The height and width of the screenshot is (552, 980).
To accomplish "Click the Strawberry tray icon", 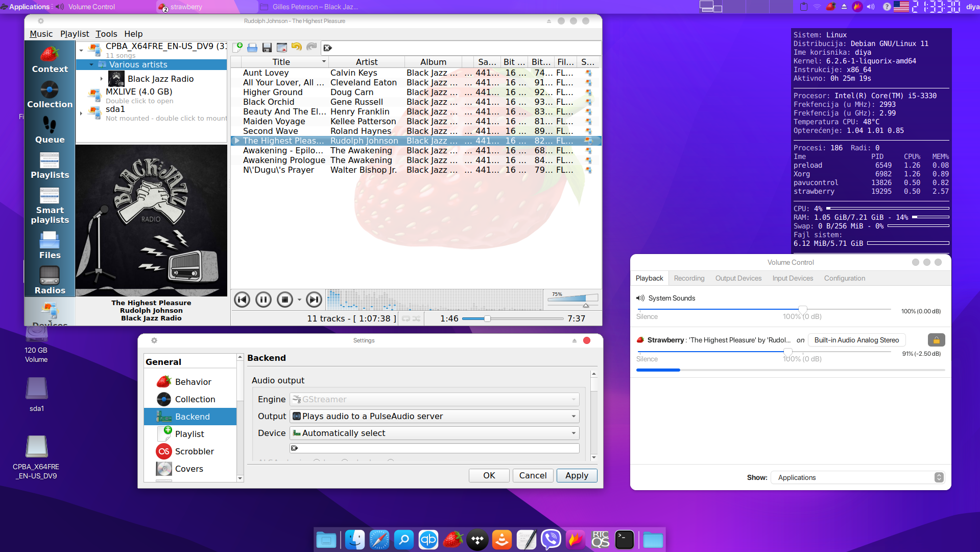I will 831,7.
